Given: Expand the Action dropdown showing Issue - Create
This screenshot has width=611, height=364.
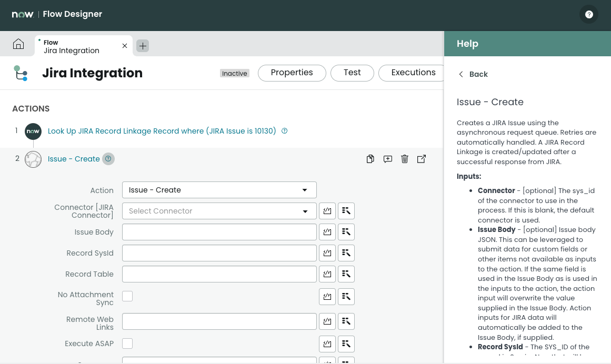Looking at the screenshot, I should click(x=219, y=190).
